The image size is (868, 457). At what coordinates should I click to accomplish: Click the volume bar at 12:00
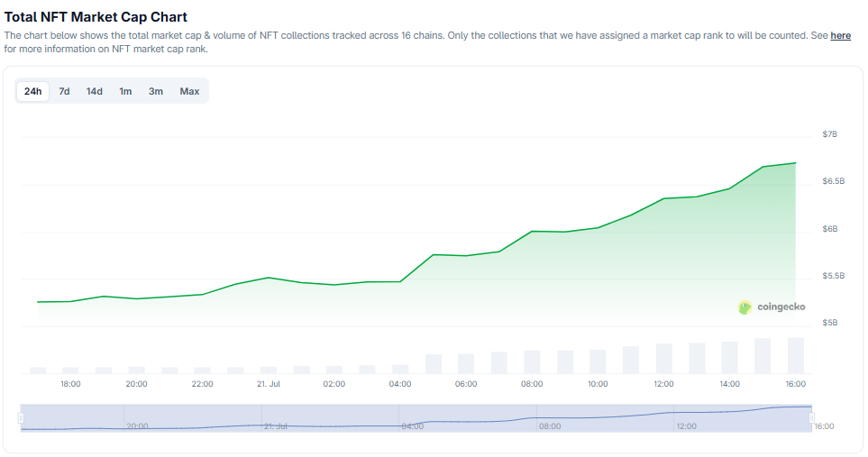(663, 359)
